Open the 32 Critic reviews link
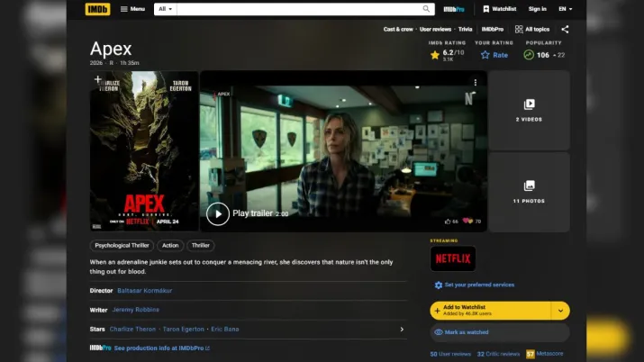This screenshot has height=362, width=644. pos(498,354)
